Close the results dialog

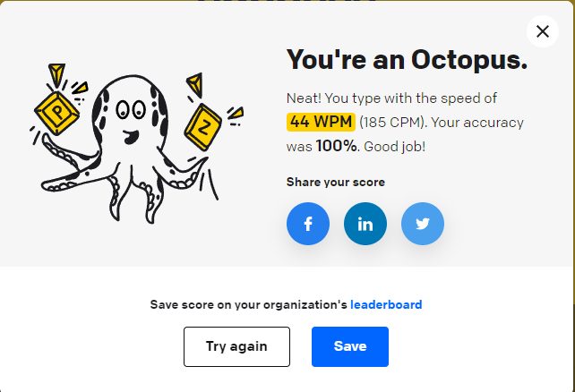(x=542, y=31)
